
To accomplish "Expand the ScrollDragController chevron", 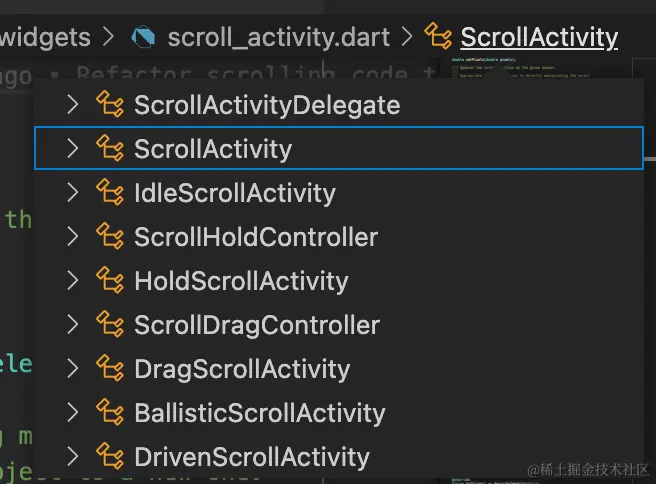I will pyautogui.click(x=73, y=325).
